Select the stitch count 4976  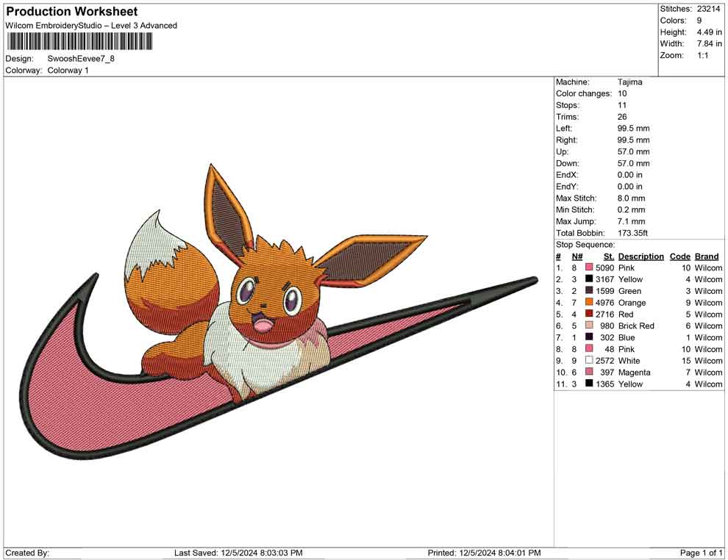(605, 303)
